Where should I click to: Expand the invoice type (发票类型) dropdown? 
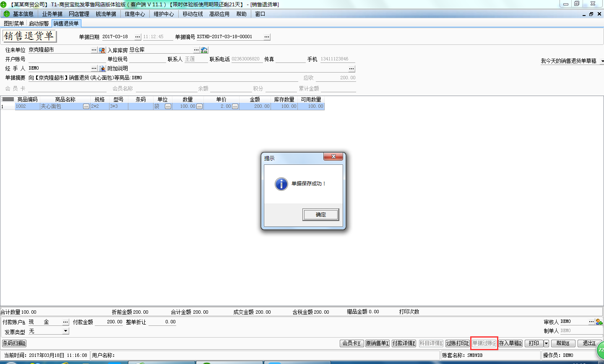pos(65,331)
